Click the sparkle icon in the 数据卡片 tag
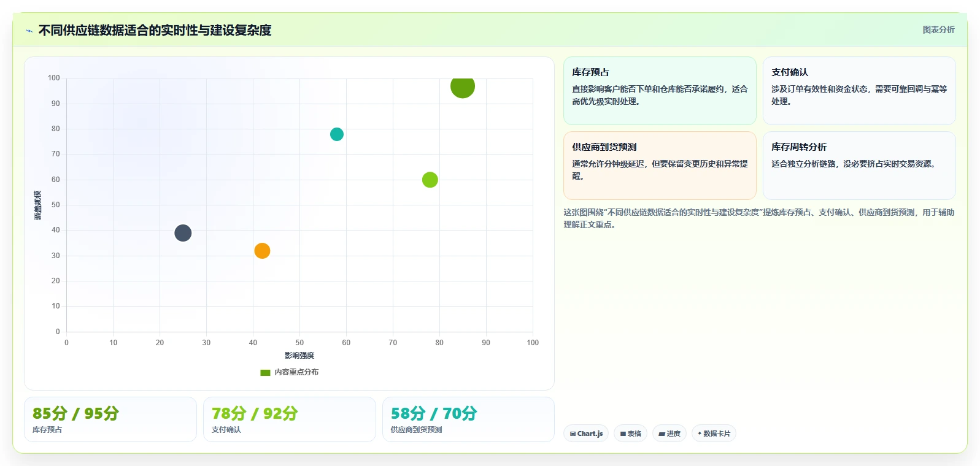The image size is (980, 466). click(700, 434)
